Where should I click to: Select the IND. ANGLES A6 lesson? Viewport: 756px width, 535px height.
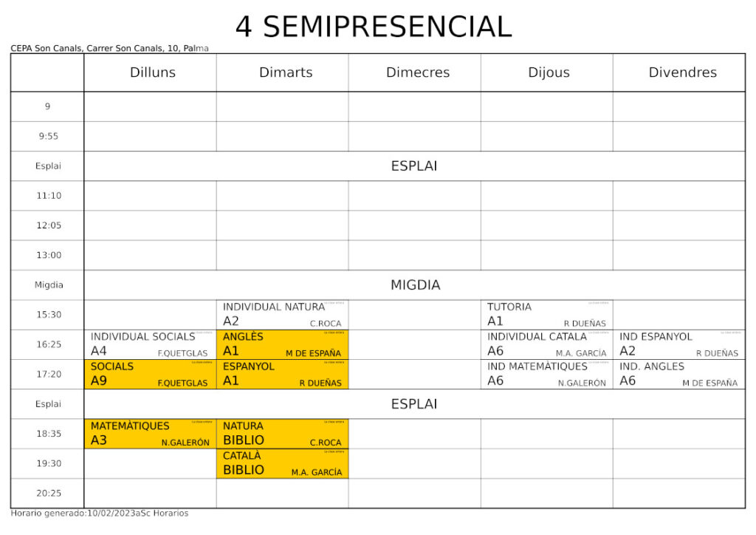pyautogui.click(x=679, y=375)
